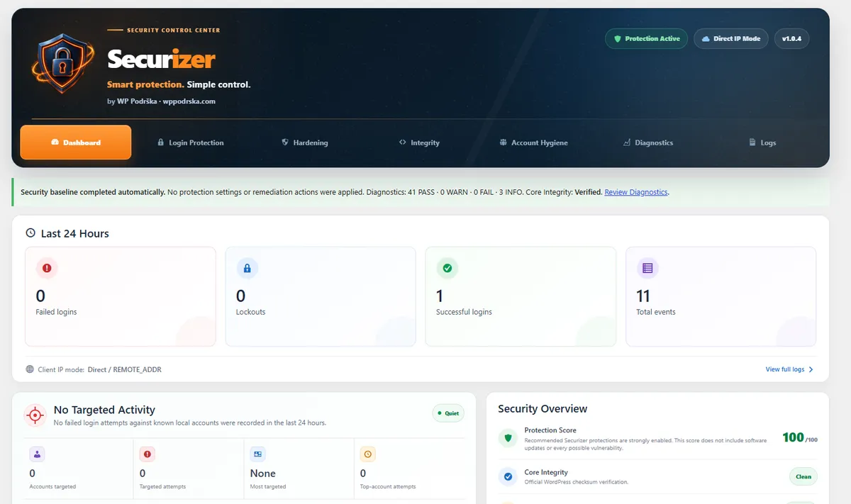
Task: Click the Smart protection. Simple control. tagline
Action: 179,84
